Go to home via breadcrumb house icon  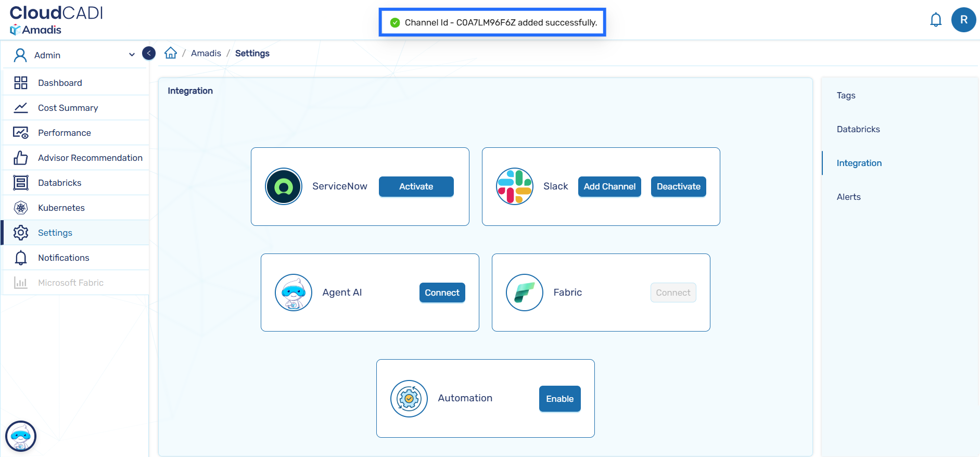pyautogui.click(x=171, y=53)
